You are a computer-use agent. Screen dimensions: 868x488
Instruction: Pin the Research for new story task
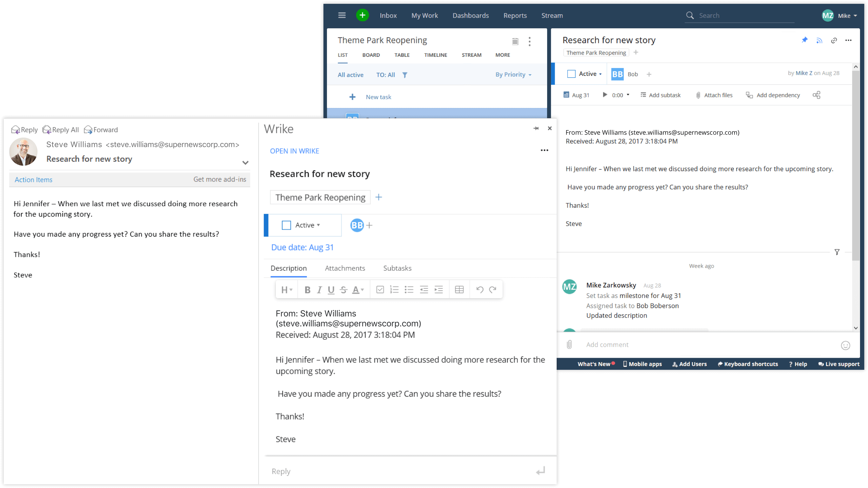(x=805, y=40)
